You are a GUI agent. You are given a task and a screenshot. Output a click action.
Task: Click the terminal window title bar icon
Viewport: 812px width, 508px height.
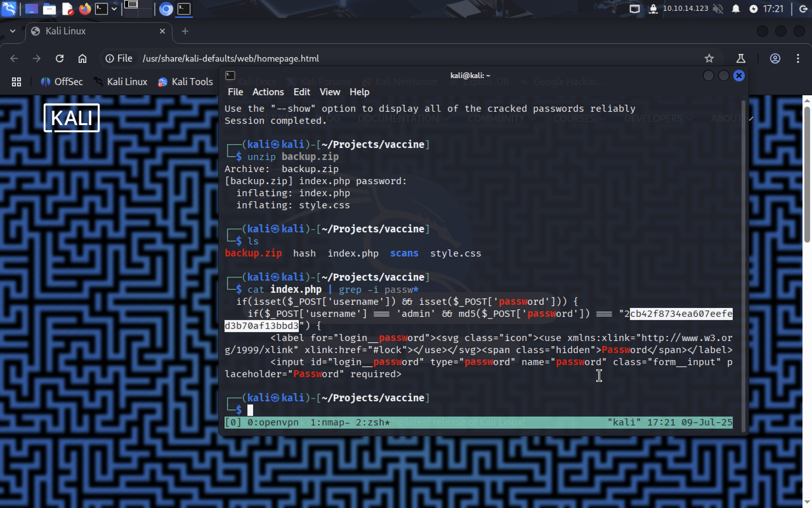tap(230, 75)
